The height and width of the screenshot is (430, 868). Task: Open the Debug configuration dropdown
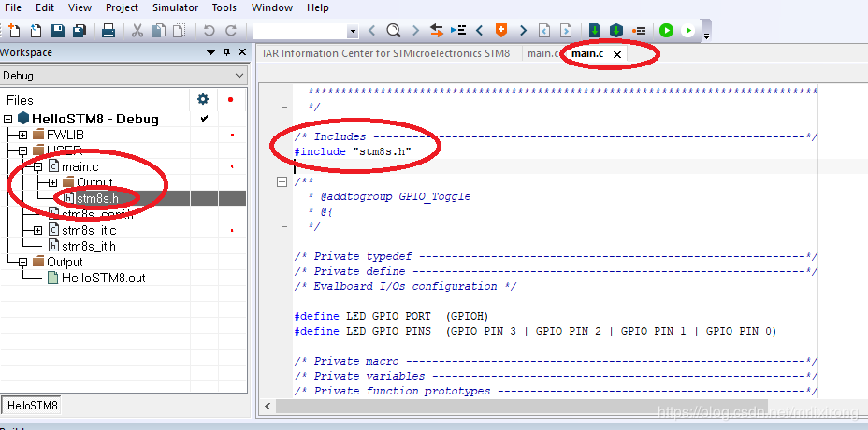click(x=123, y=76)
